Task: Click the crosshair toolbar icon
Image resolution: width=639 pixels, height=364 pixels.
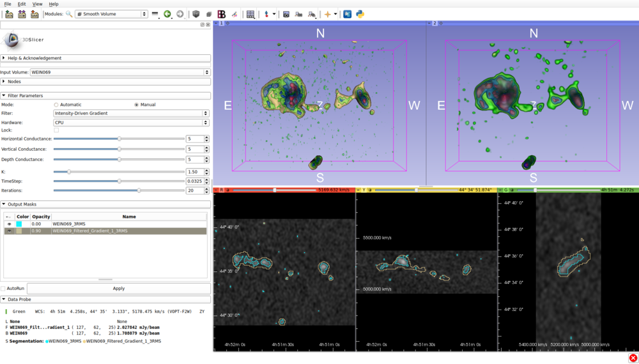Action: (x=328, y=14)
